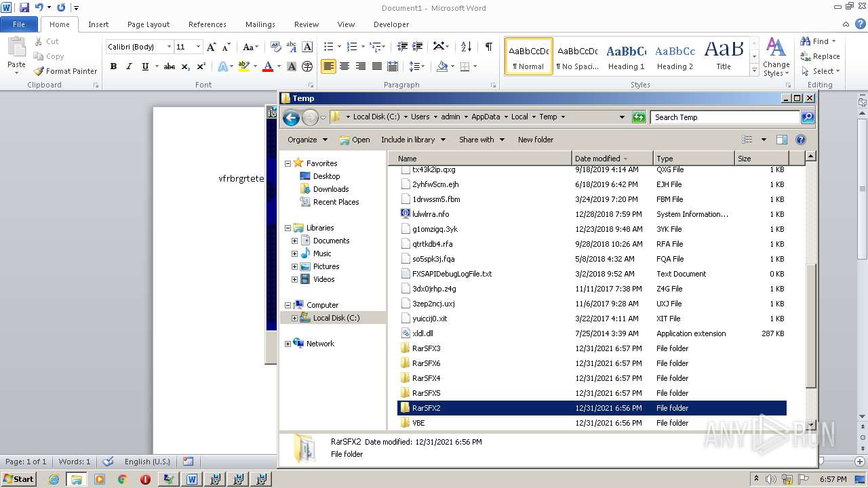Expand the Network tree node
The width and height of the screenshot is (868, 488).
288,344
